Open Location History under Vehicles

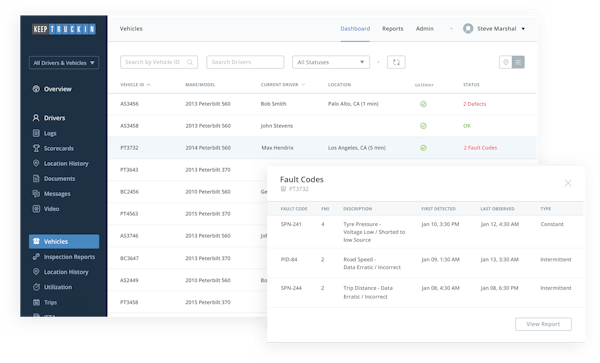(x=61, y=272)
